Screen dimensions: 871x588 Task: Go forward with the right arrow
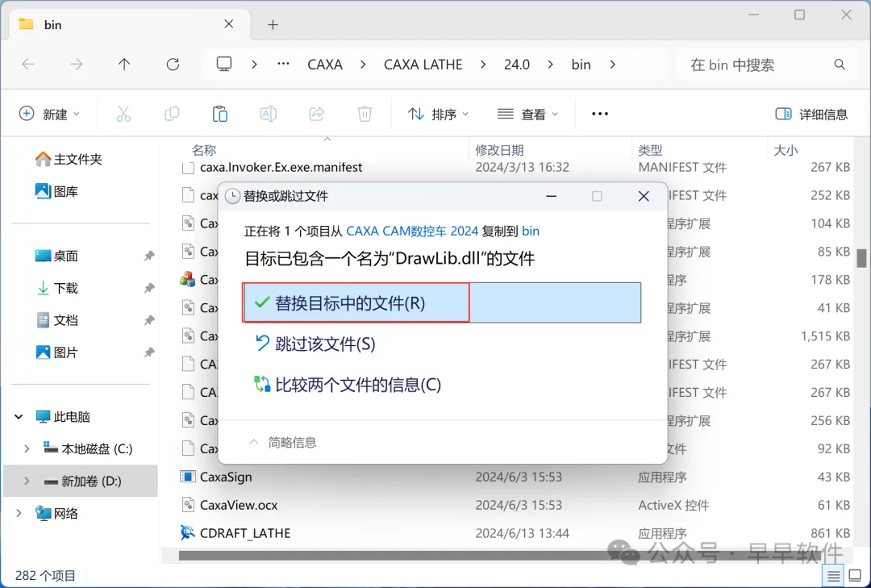point(76,65)
